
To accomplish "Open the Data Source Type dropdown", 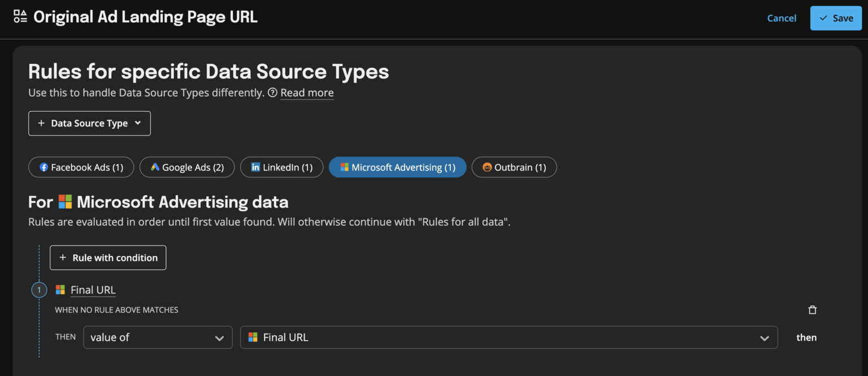I will 89,124.
